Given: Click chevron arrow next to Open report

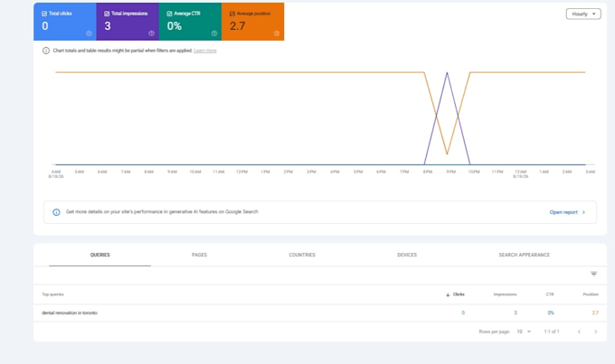Looking at the screenshot, I should click(x=583, y=212).
